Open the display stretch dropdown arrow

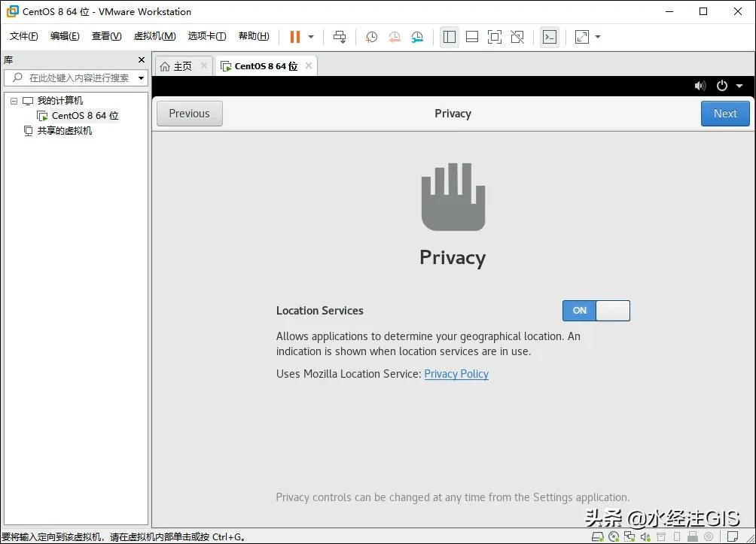point(596,36)
